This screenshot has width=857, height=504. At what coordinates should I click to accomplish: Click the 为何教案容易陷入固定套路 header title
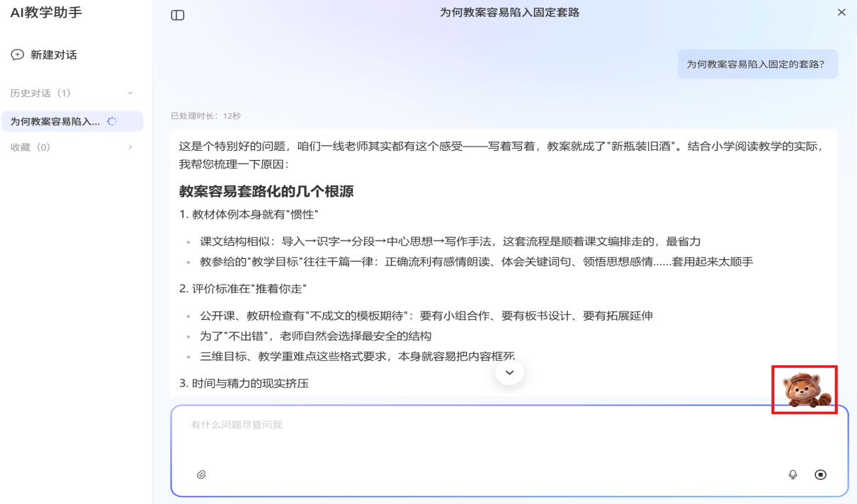(509, 13)
